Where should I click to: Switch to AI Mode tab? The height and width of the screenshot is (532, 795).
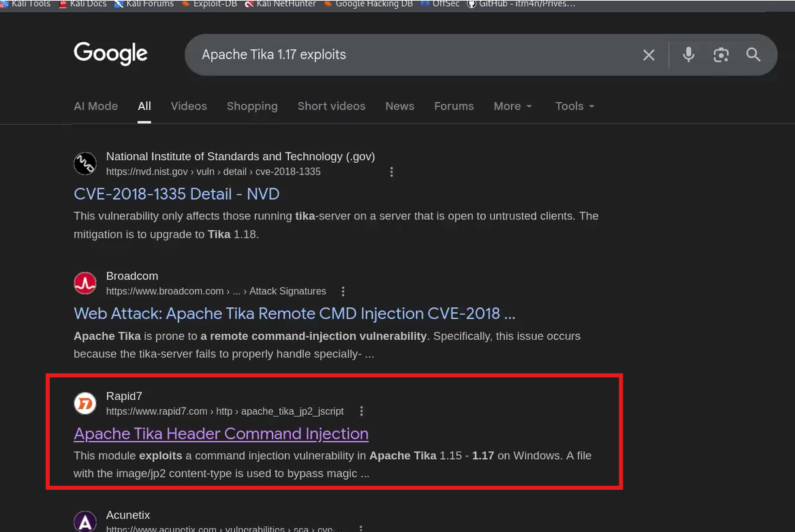click(x=96, y=106)
